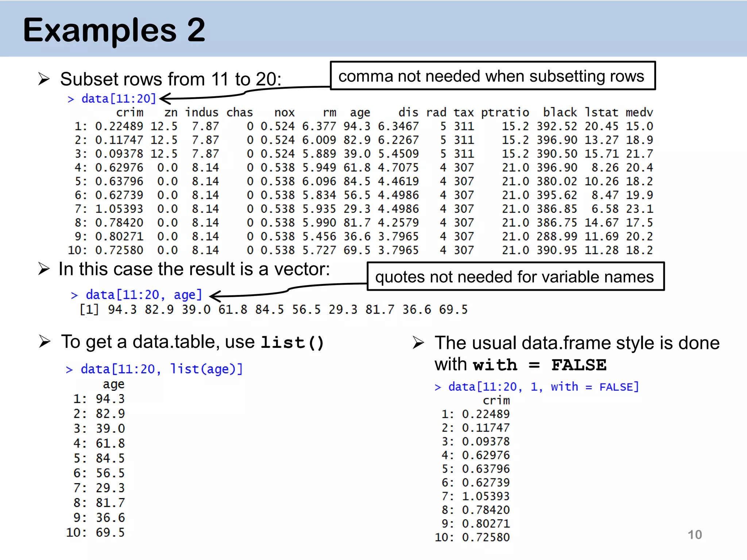Click crim value '0.22489' in wide table

(x=119, y=126)
